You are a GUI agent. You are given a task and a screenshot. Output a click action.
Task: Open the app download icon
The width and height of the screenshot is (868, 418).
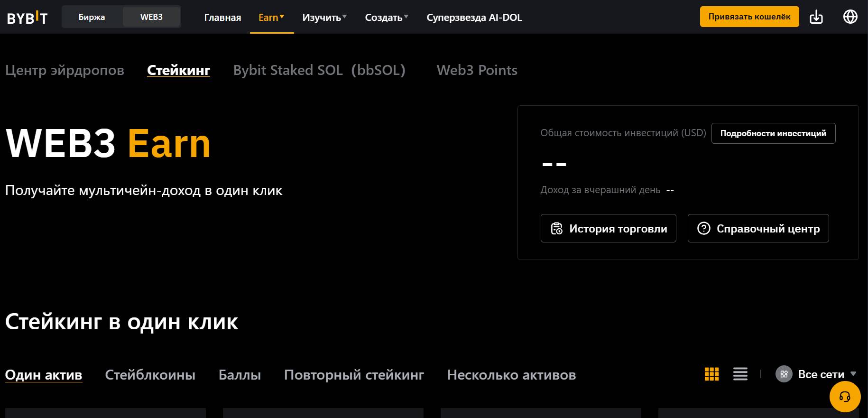pos(816,17)
